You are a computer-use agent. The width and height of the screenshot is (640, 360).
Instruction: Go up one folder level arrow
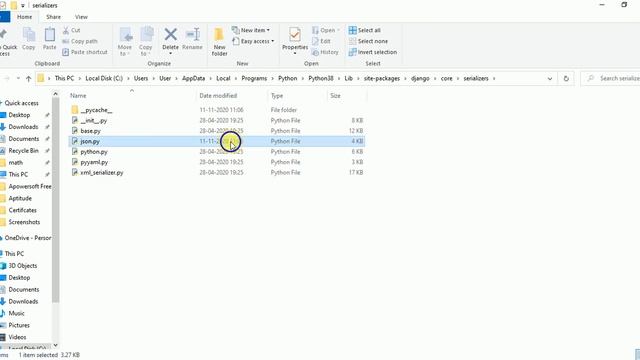coord(29,79)
